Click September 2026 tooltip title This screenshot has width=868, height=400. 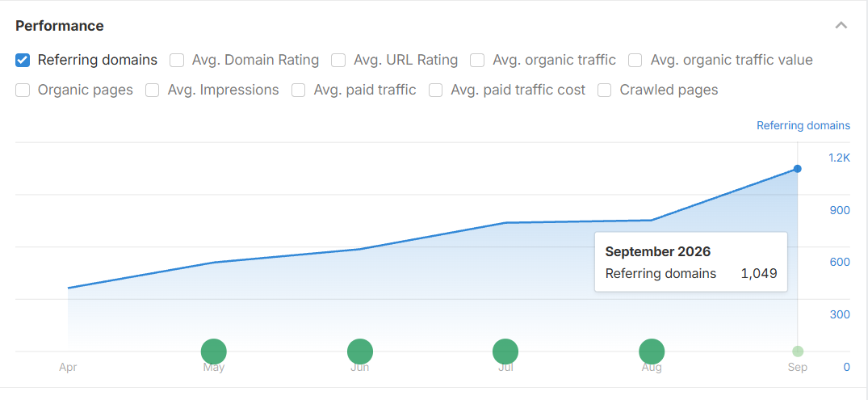pyautogui.click(x=657, y=251)
